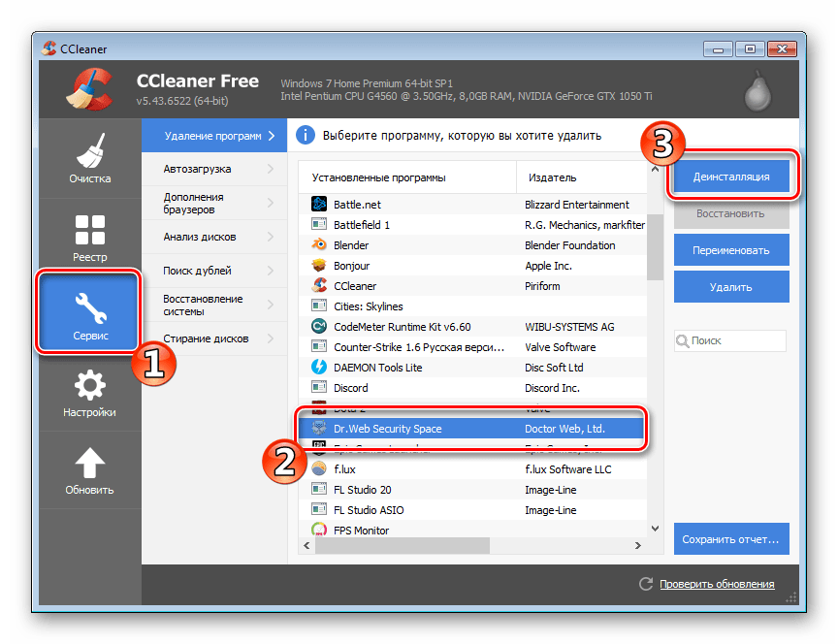The image size is (838, 644).
Task: Click the f.lux program icon
Action: pyautogui.click(x=319, y=469)
